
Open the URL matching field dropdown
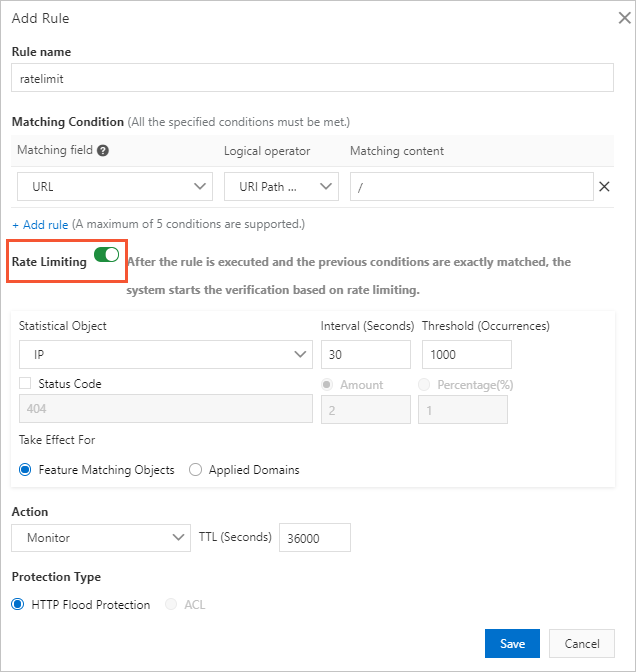pyautogui.click(x=115, y=187)
